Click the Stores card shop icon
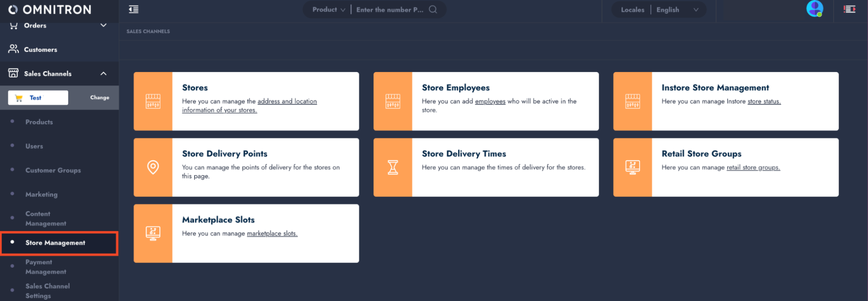 (153, 101)
